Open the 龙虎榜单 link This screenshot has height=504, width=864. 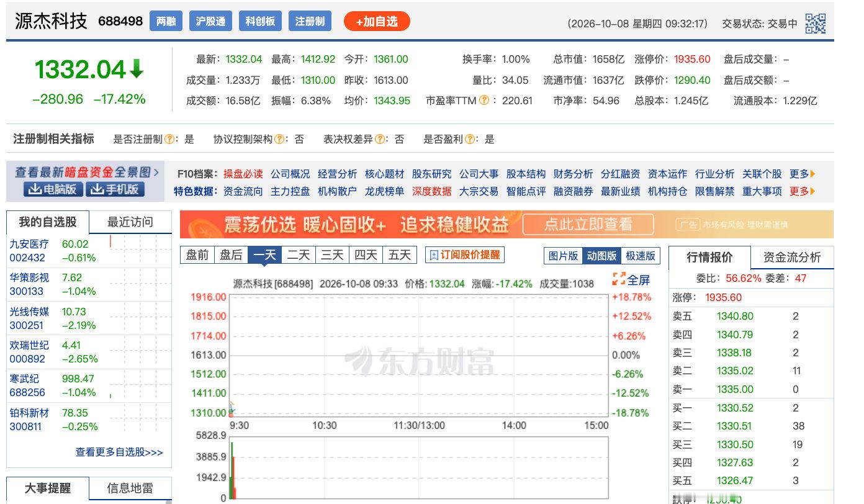point(384,191)
